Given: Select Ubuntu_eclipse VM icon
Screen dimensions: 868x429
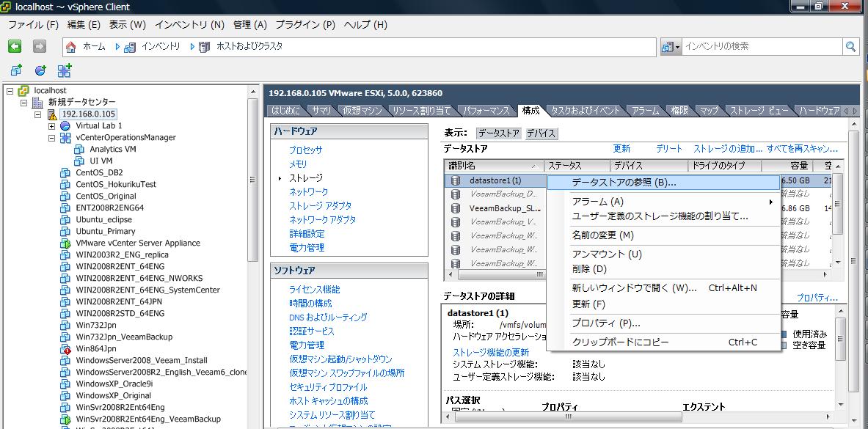Looking at the screenshot, I should (65, 220).
